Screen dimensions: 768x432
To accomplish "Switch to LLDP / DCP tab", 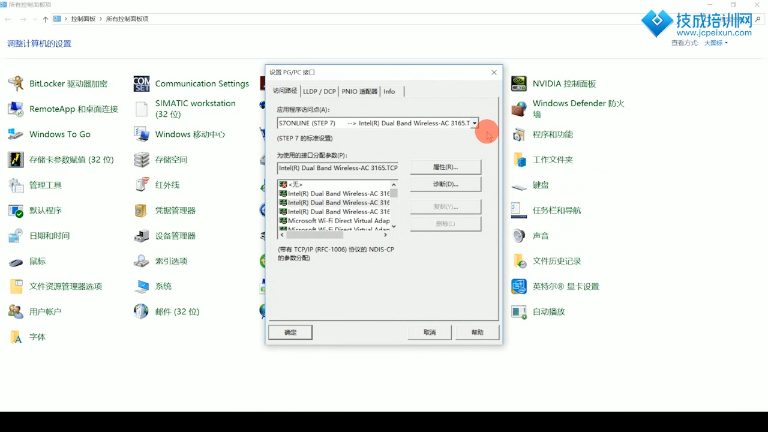I will pyautogui.click(x=319, y=92).
